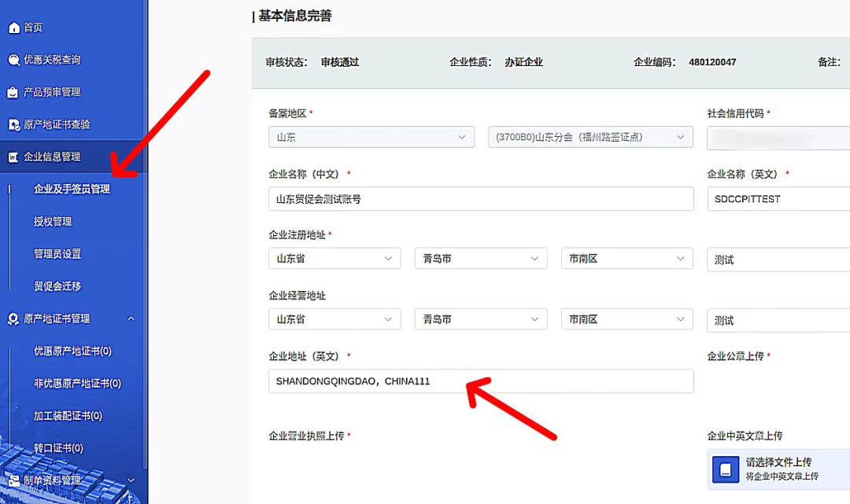Click the home icon beside 首页
Screen dimensions: 850x504
click(x=13, y=28)
